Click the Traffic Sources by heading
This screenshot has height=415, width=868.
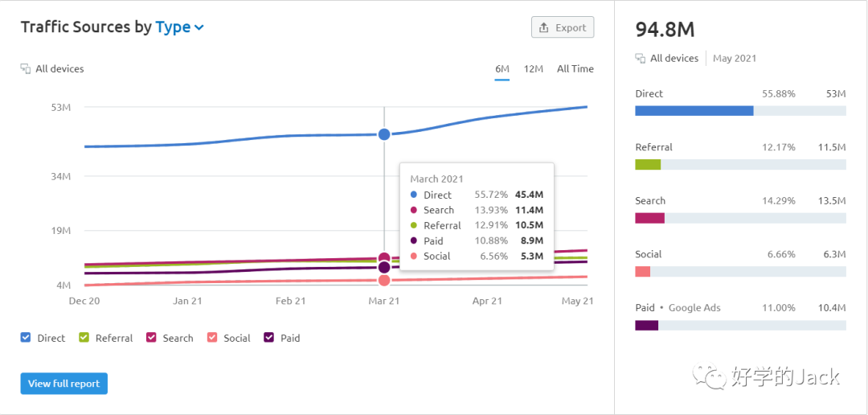point(86,27)
